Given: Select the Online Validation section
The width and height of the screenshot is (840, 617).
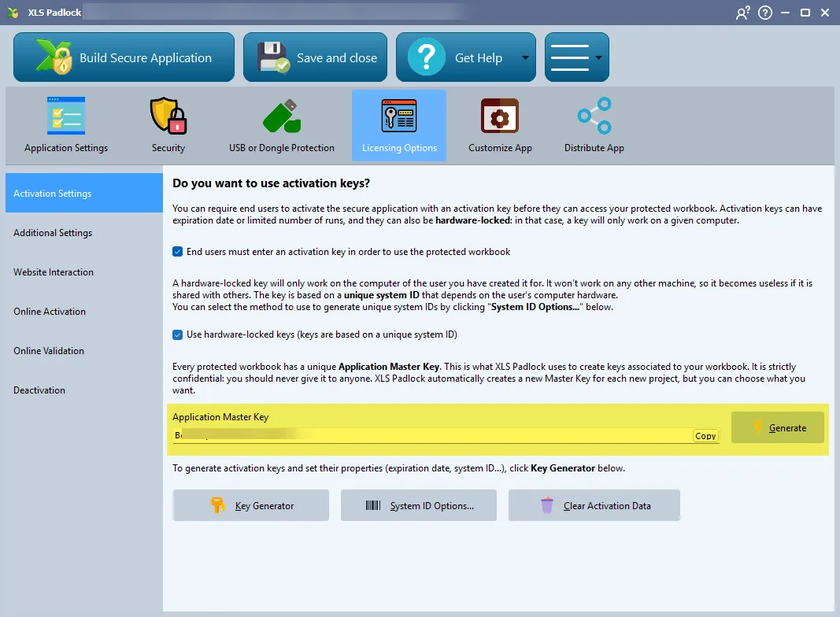Looking at the screenshot, I should point(84,351).
